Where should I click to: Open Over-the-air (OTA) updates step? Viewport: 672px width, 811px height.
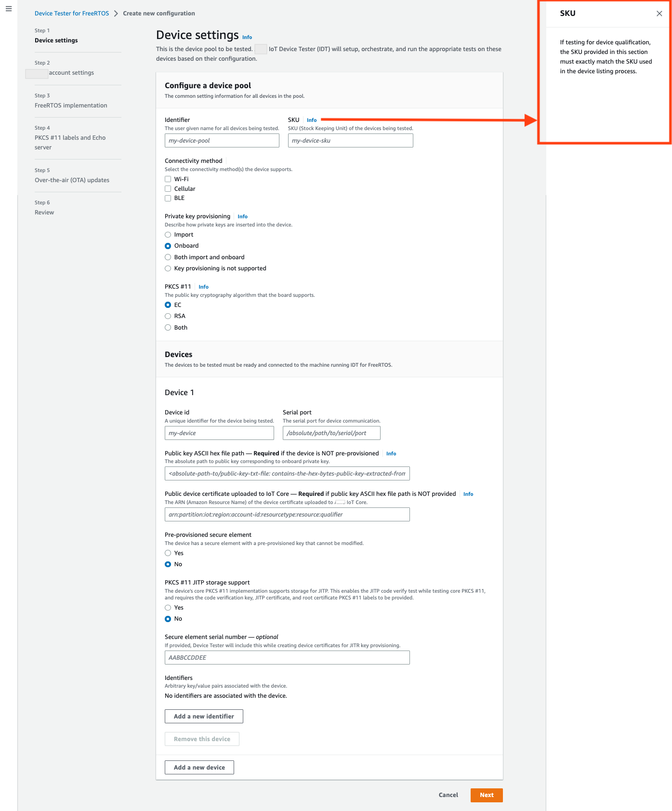pos(72,180)
